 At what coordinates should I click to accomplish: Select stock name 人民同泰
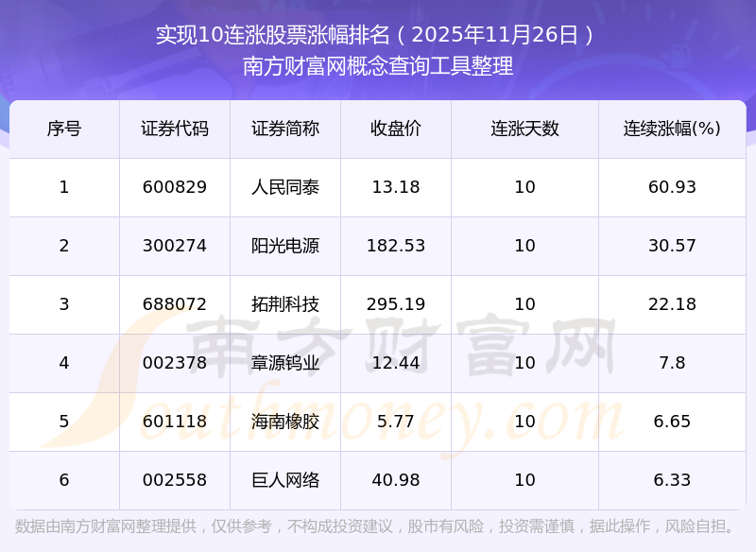click(x=285, y=187)
